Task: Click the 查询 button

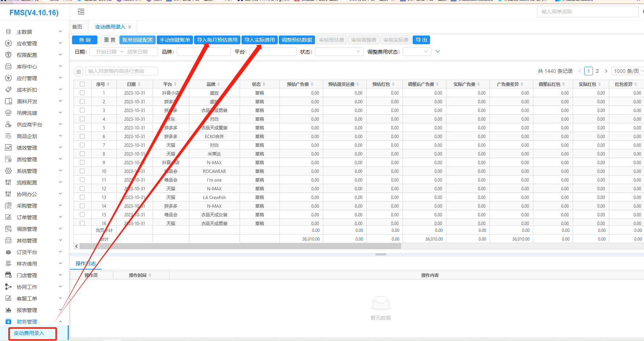Action: 85,40
